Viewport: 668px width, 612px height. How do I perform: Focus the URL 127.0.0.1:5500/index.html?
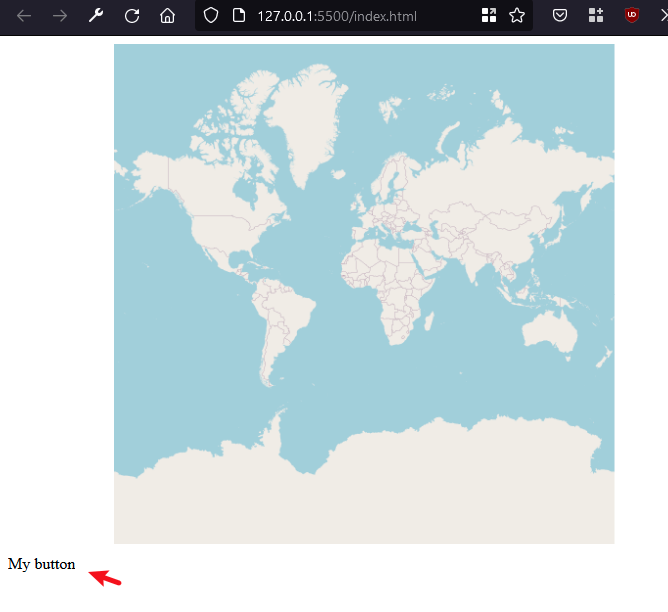pos(337,16)
